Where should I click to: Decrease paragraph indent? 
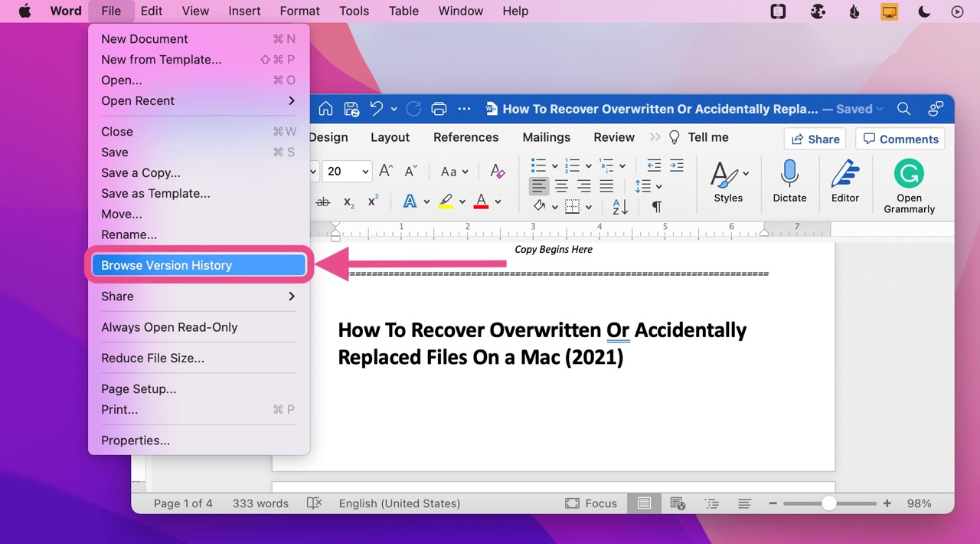(654, 165)
